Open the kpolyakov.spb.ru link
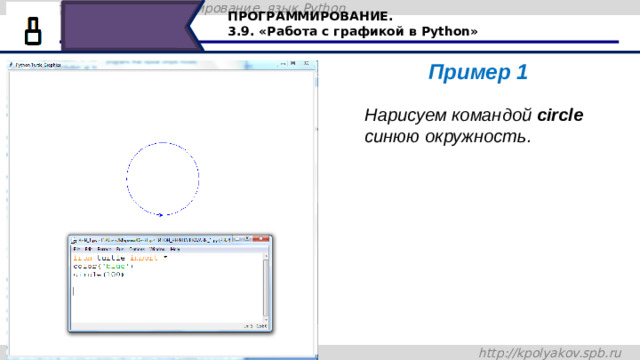This screenshot has width=640, height=360. click(550, 353)
